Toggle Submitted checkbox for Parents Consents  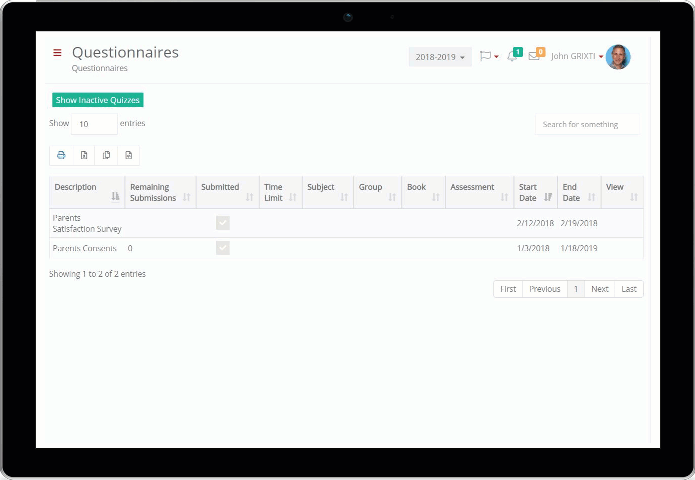coord(223,248)
